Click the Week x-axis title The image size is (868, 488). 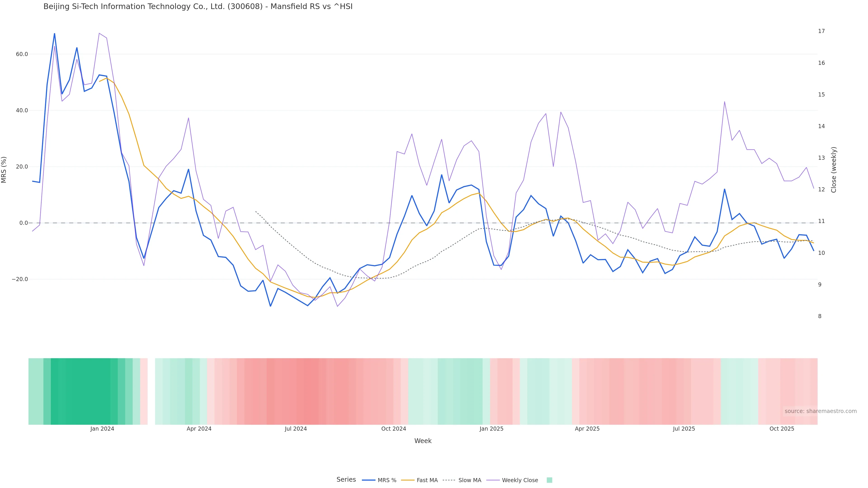tap(422, 441)
